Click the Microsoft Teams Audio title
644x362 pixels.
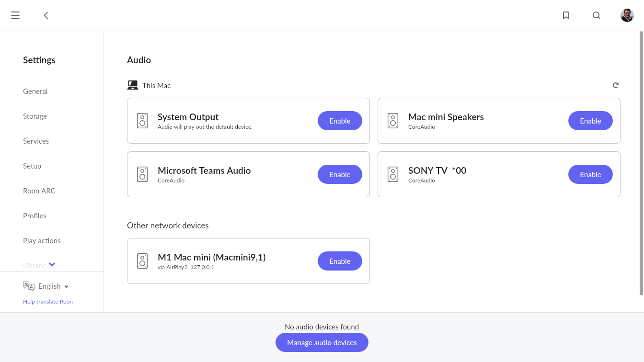click(x=204, y=170)
